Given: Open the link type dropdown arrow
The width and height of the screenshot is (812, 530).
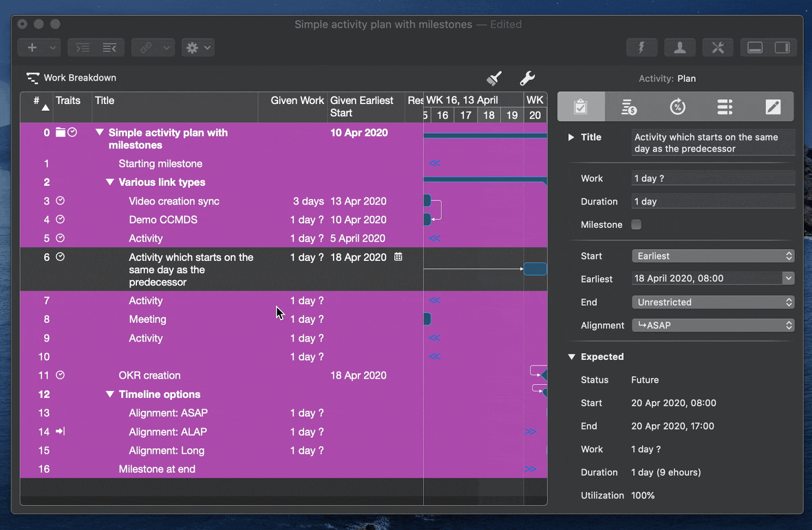Looking at the screenshot, I should point(166,48).
